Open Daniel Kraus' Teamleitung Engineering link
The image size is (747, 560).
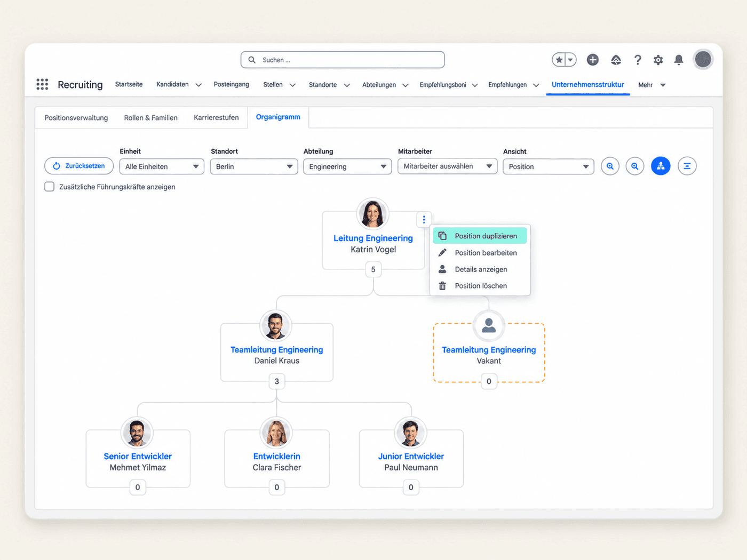click(276, 349)
